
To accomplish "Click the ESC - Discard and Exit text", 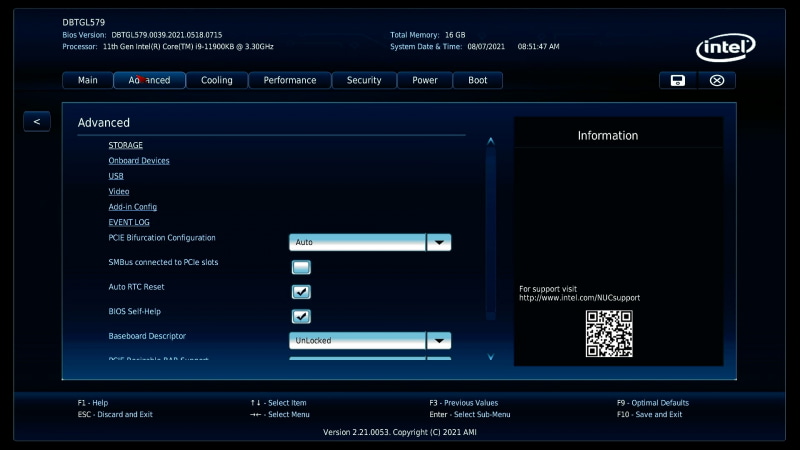I will click(x=115, y=414).
